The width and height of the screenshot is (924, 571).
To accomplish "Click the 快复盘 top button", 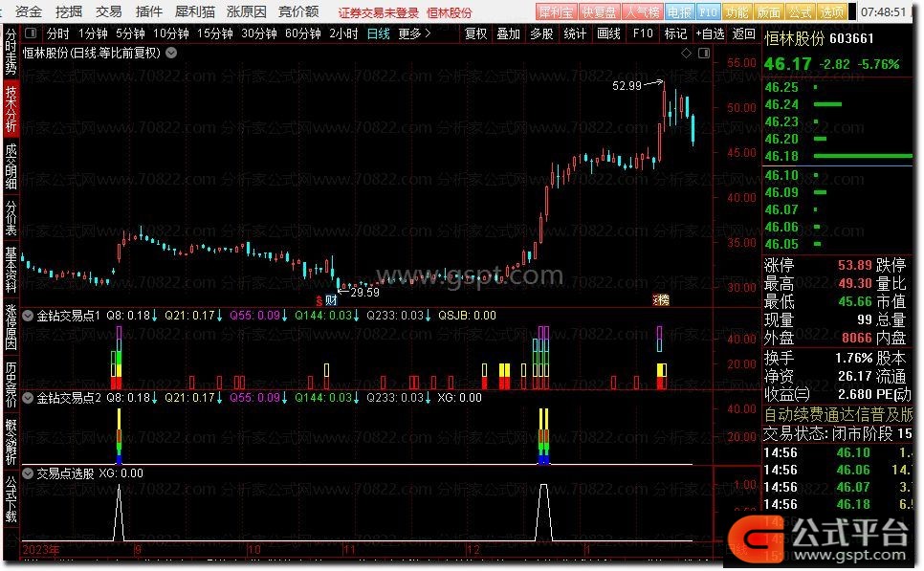I will coord(599,11).
